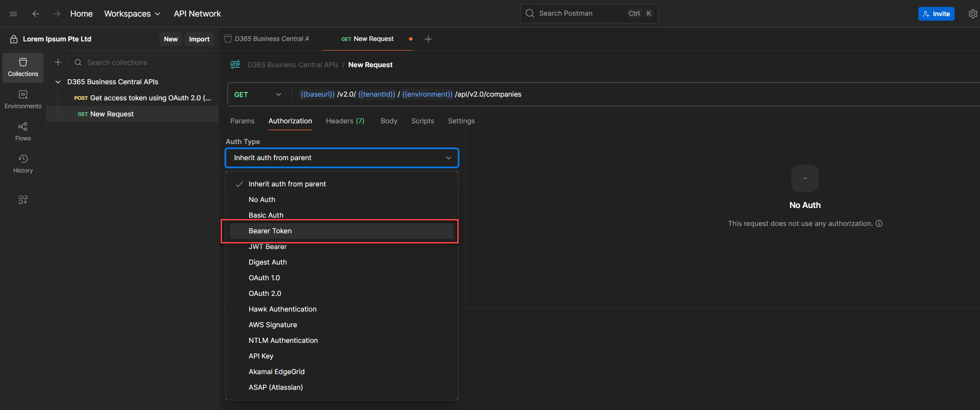Click the Lorem Ipsum Pte Ltd workspace name
This screenshot has height=410, width=980.
[x=57, y=39]
